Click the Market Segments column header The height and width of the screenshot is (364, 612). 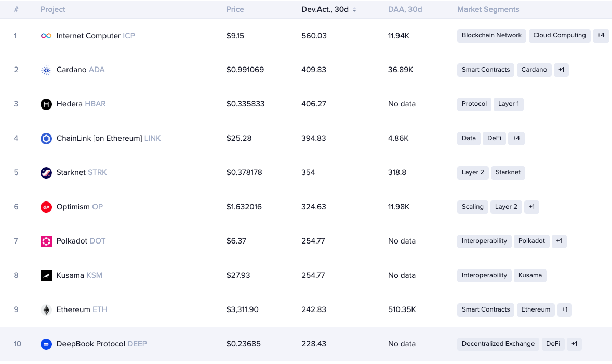pyautogui.click(x=488, y=9)
